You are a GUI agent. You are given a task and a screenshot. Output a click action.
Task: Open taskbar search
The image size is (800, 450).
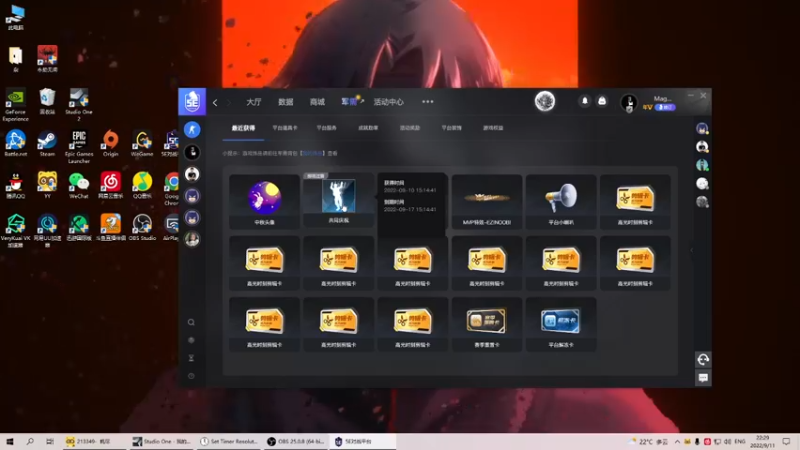[30, 441]
